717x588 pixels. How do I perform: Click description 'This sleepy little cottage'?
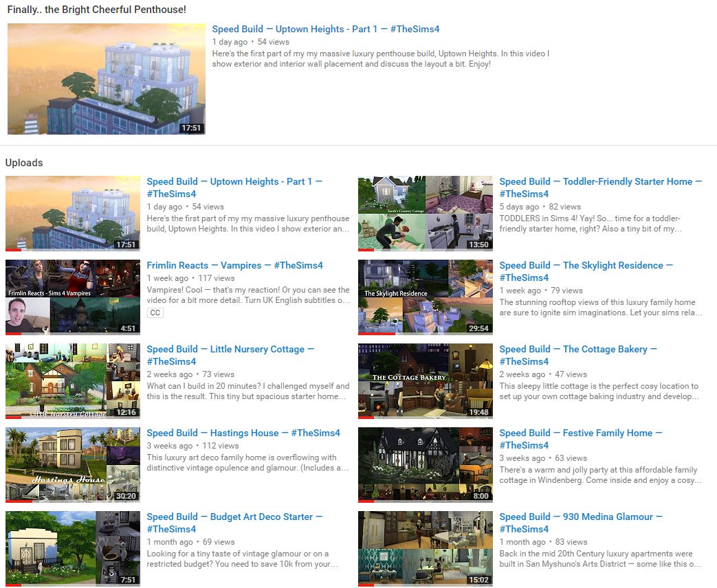[x=599, y=391]
